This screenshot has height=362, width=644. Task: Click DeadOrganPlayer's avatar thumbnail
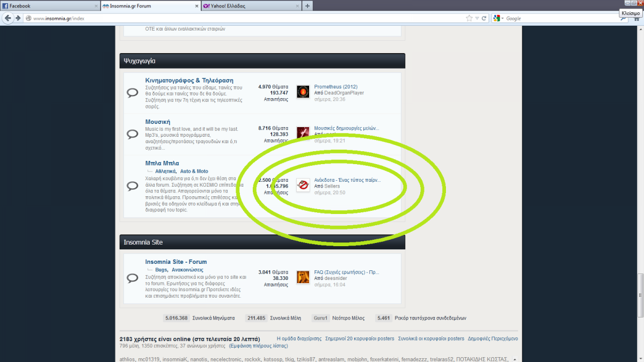click(x=303, y=92)
